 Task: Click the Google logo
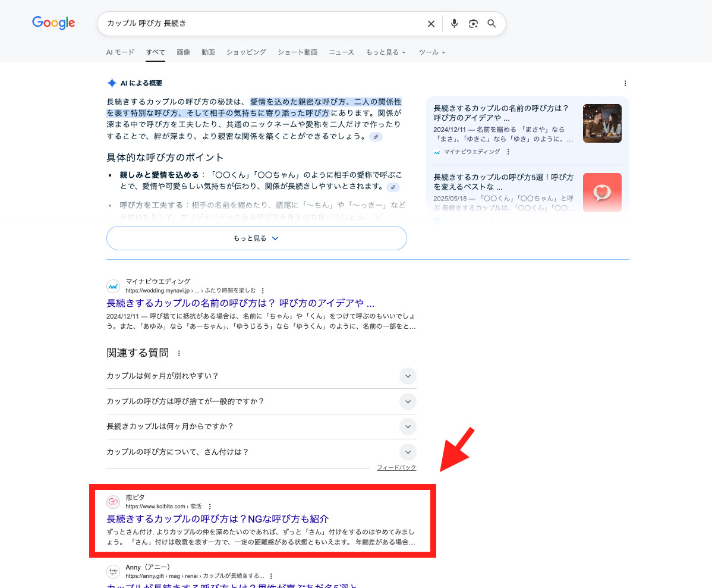point(53,23)
